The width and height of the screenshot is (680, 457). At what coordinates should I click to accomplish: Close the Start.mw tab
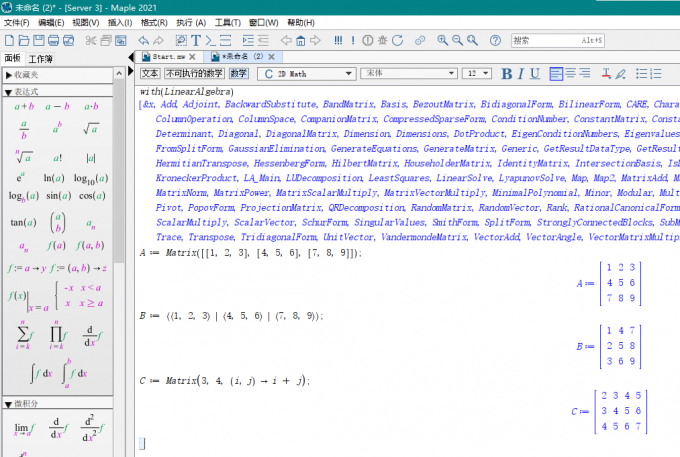point(192,57)
